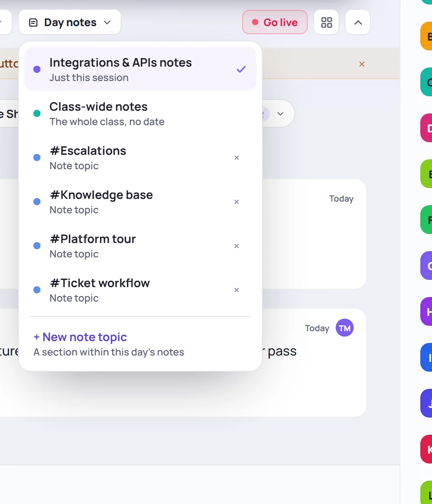The width and height of the screenshot is (432, 504).
Task: Click the teal C avatar in sidebar
Action: (427, 82)
